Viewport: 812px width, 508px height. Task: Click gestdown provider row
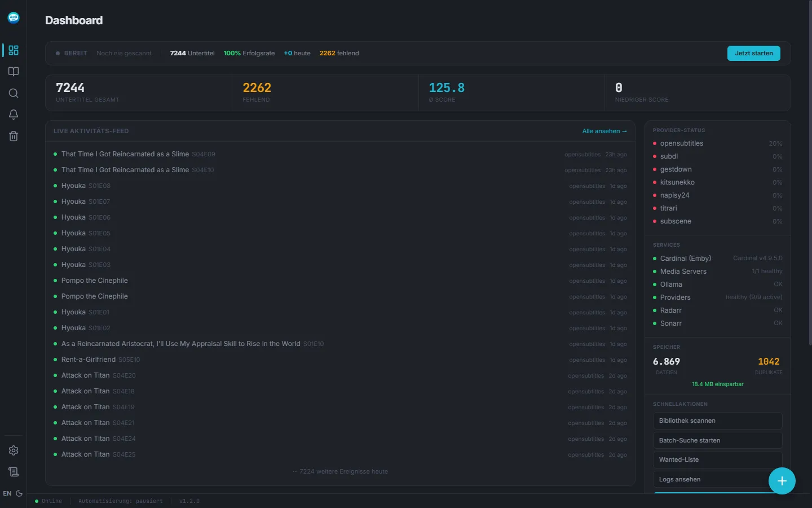click(x=717, y=169)
